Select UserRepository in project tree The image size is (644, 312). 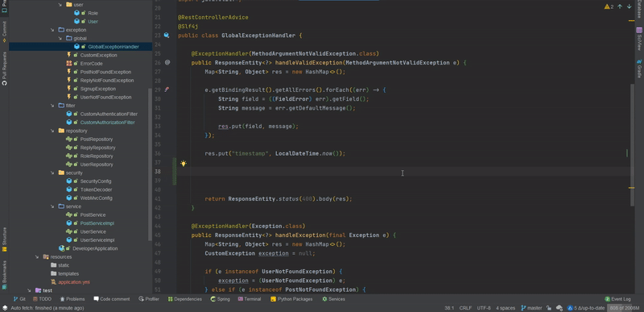click(97, 164)
